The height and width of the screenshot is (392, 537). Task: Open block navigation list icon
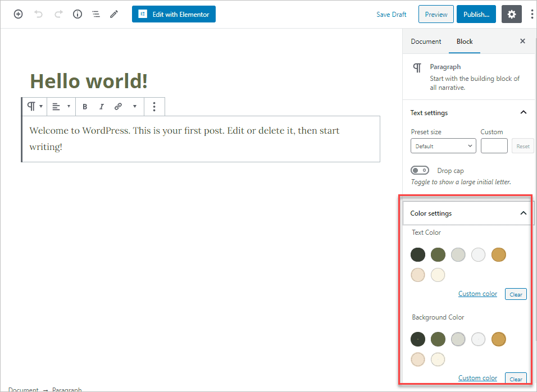point(96,15)
